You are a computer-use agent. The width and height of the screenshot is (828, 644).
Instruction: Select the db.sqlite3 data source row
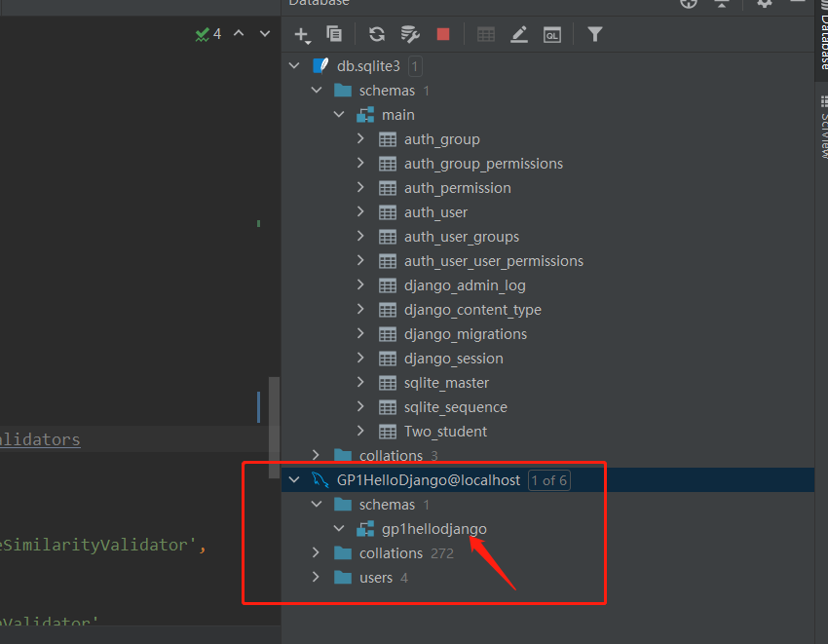pyautogui.click(x=547, y=66)
